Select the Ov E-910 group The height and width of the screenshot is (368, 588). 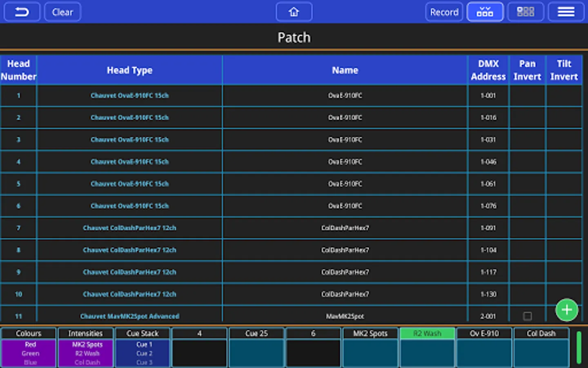[x=484, y=333]
